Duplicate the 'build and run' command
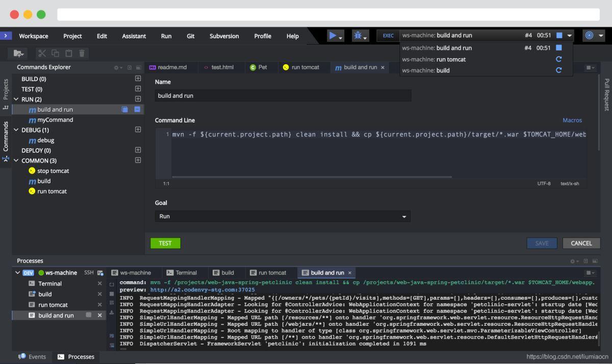 point(125,110)
